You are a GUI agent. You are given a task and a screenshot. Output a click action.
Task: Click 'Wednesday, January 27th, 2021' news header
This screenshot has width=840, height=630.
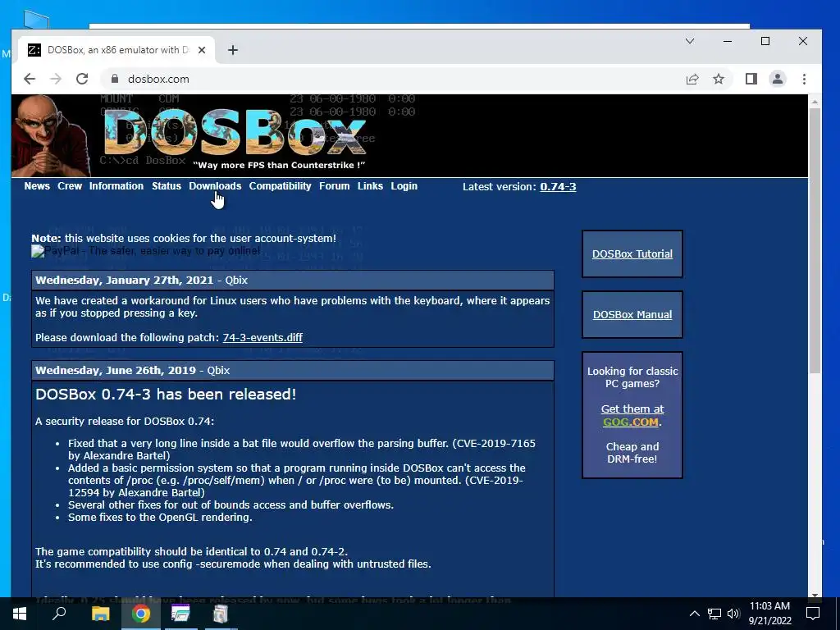click(293, 281)
